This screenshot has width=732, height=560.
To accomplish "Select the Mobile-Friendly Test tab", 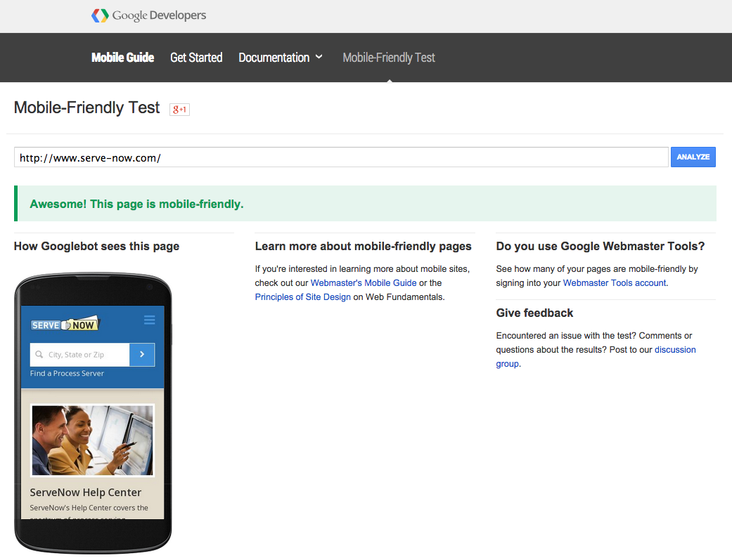I will pos(389,58).
